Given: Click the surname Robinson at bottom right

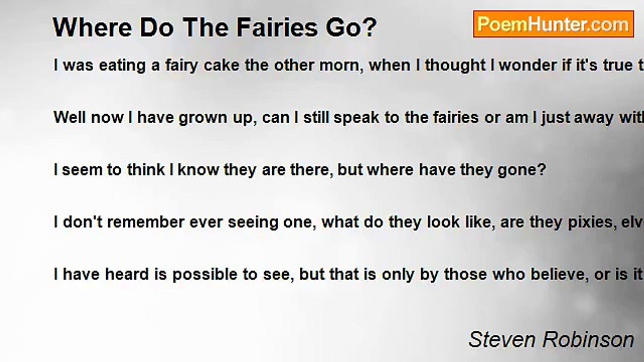Looking at the screenshot, I should click(590, 340).
